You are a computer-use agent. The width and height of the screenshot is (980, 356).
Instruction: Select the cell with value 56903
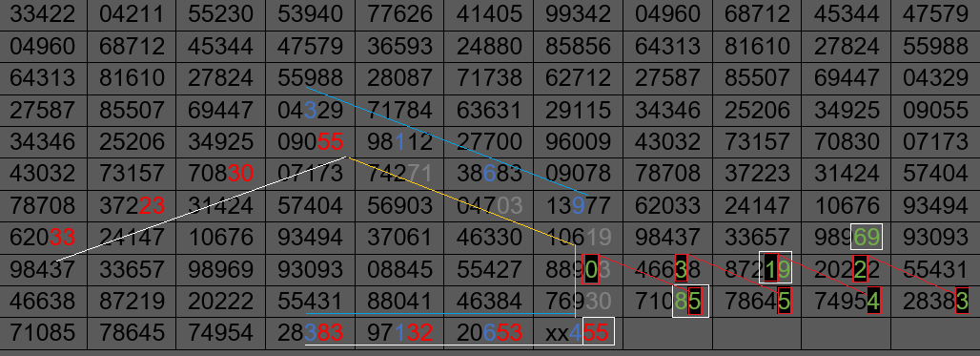399,206
